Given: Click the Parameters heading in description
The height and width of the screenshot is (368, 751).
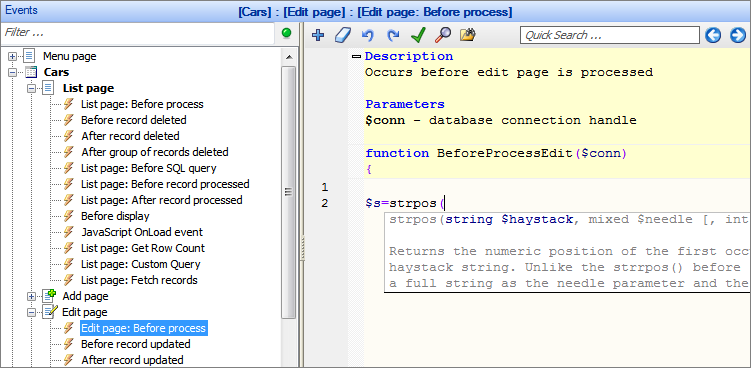Looking at the screenshot, I should [405, 104].
